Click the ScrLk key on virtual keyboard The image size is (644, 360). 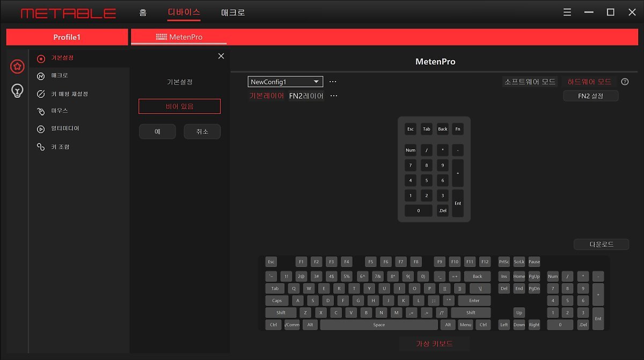pos(519,262)
